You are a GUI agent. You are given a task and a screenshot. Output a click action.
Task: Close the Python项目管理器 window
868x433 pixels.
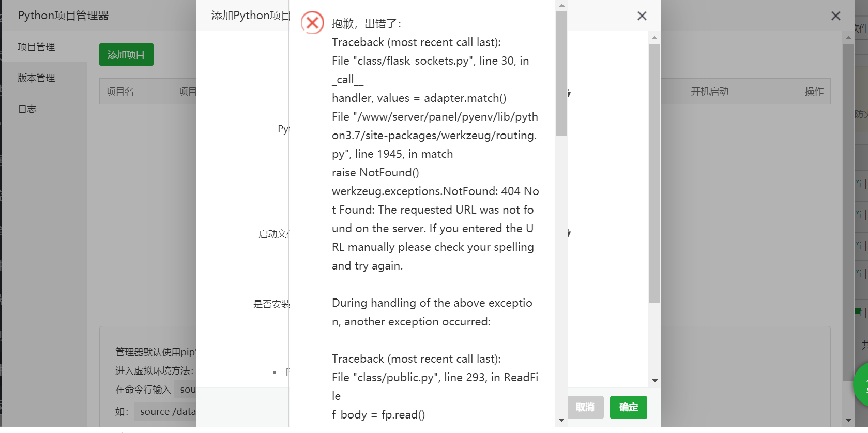click(835, 16)
